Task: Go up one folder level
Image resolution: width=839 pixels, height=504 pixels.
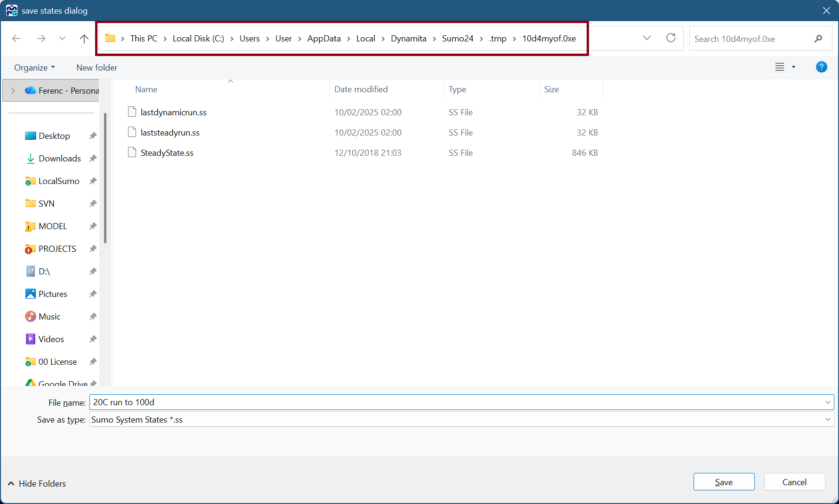Action: pyautogui.click(x=84, y=39)
